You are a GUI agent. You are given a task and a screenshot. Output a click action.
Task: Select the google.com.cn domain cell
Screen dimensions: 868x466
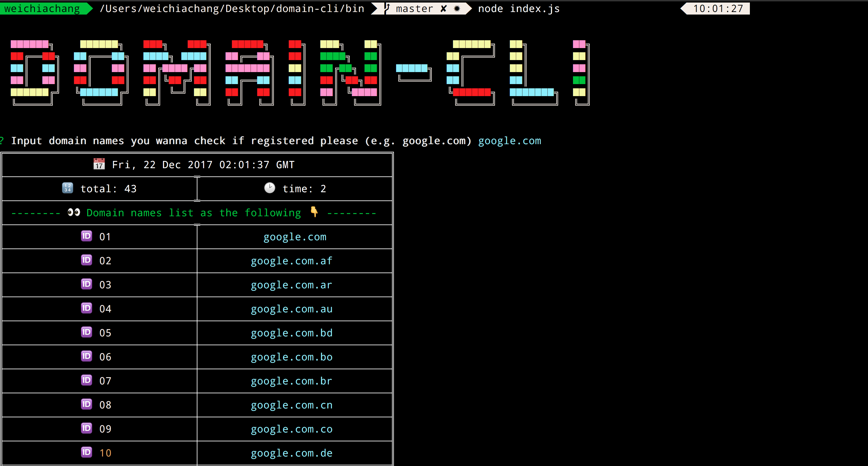coord(295,405)
